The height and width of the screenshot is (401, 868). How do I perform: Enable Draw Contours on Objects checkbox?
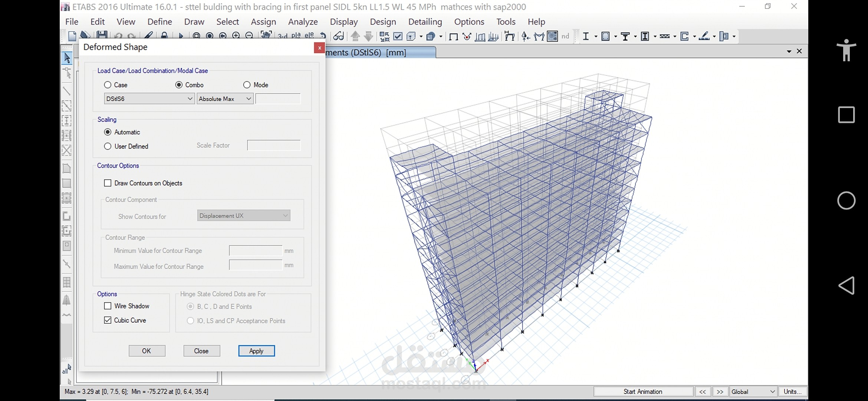(108, 183)
